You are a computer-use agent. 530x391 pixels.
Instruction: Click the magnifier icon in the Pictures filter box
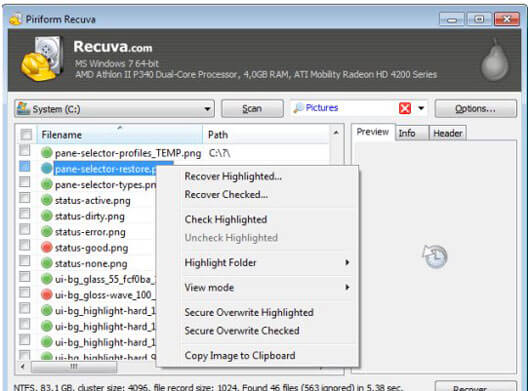[x=298, y=108]
